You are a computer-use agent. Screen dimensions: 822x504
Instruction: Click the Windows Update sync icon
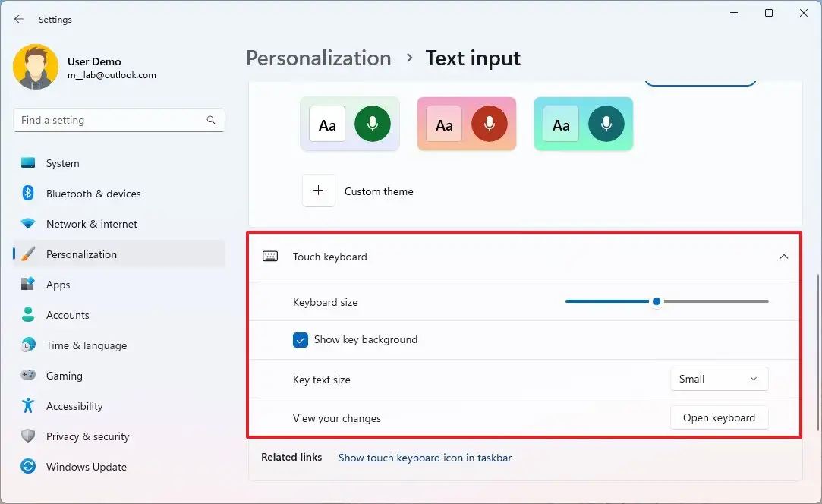pos(28,467)
